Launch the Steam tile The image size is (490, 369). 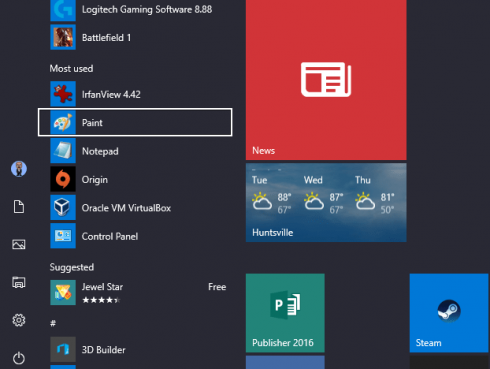(449, 313)
